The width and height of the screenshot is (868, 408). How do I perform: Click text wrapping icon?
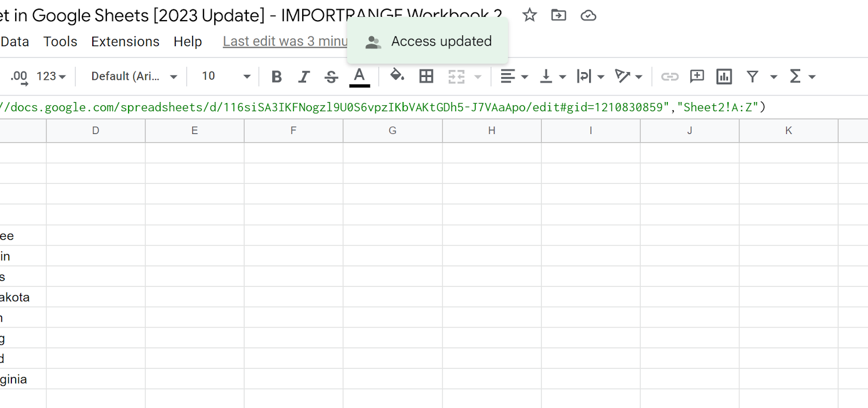(x=584, y=76)
